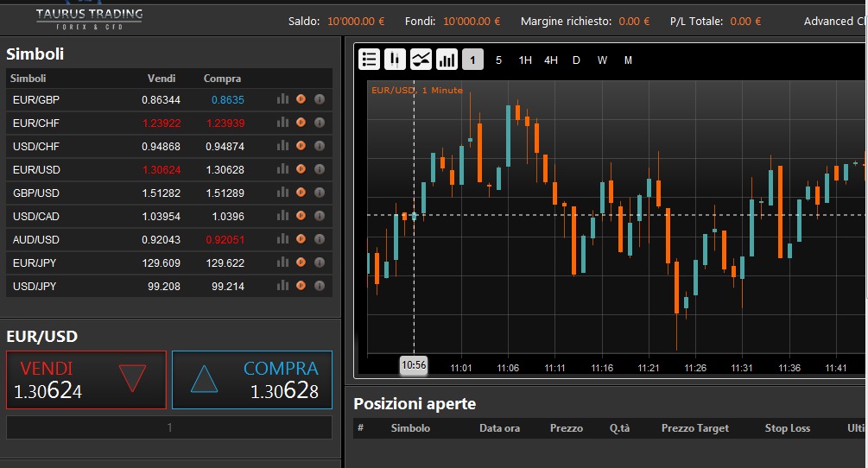Select bar chart type icon
Image resolution: width=868 pixels, height=468 pixels.
[x=447, y=60]
